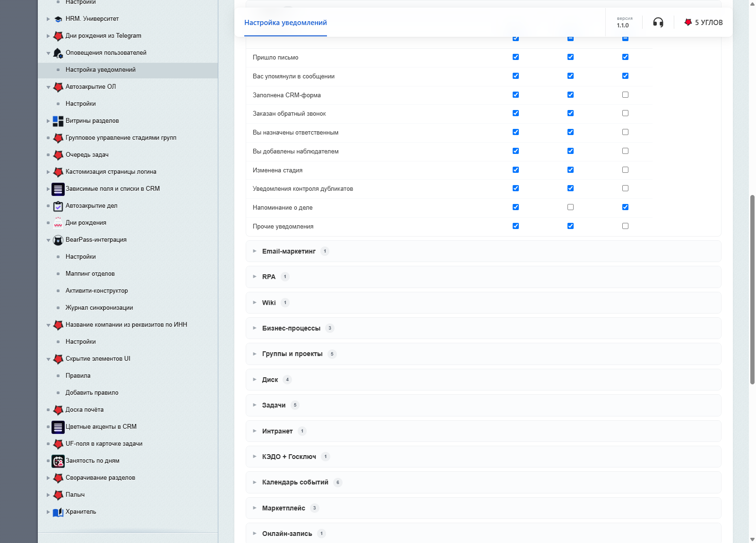Click the page vertical scrollbar thumb
Screen dimensions: 756x543
(x=752, y=289)
